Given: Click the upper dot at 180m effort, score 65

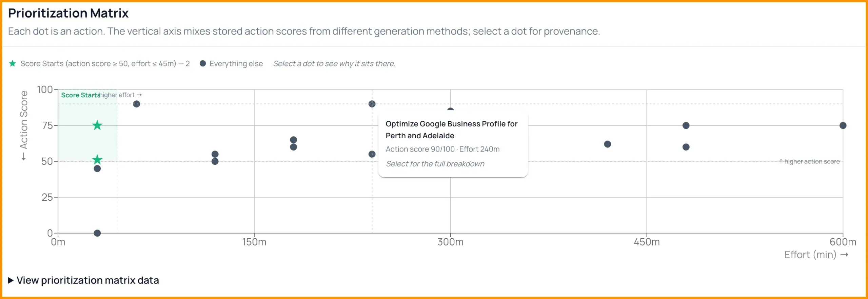Looking at the screenshot, I should point(294,140).
